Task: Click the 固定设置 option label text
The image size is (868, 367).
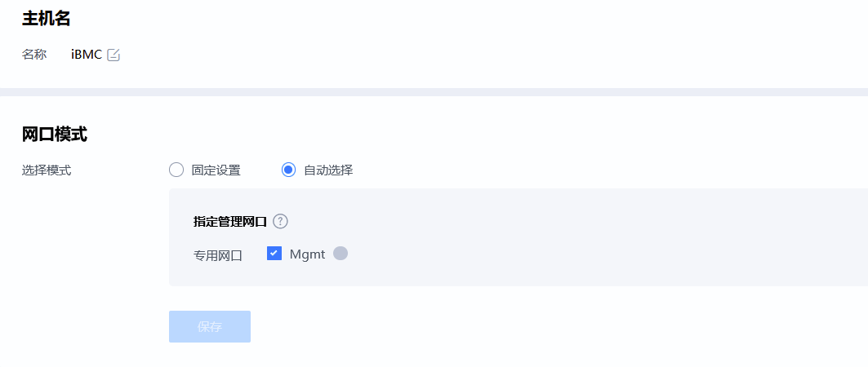Action: pyautogui.click(x=216, y=170)
